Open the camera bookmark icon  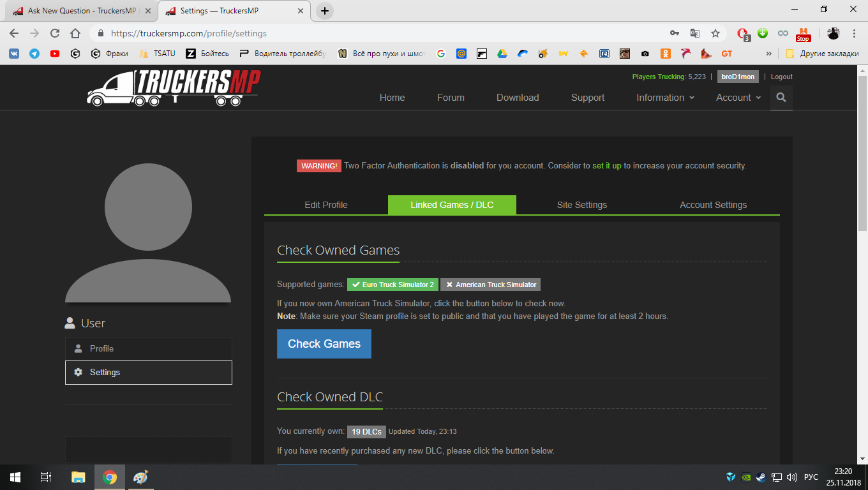pyautogui.click(x=645, y=54)
